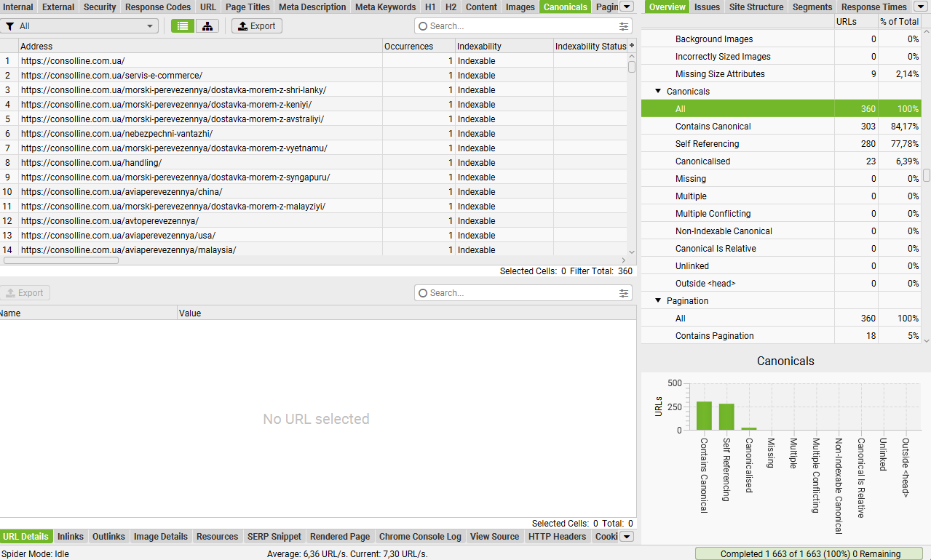The height and width of the screenshot is (560, 931).
Task: Open the Images tab
Action: click(x=520, y=7)
